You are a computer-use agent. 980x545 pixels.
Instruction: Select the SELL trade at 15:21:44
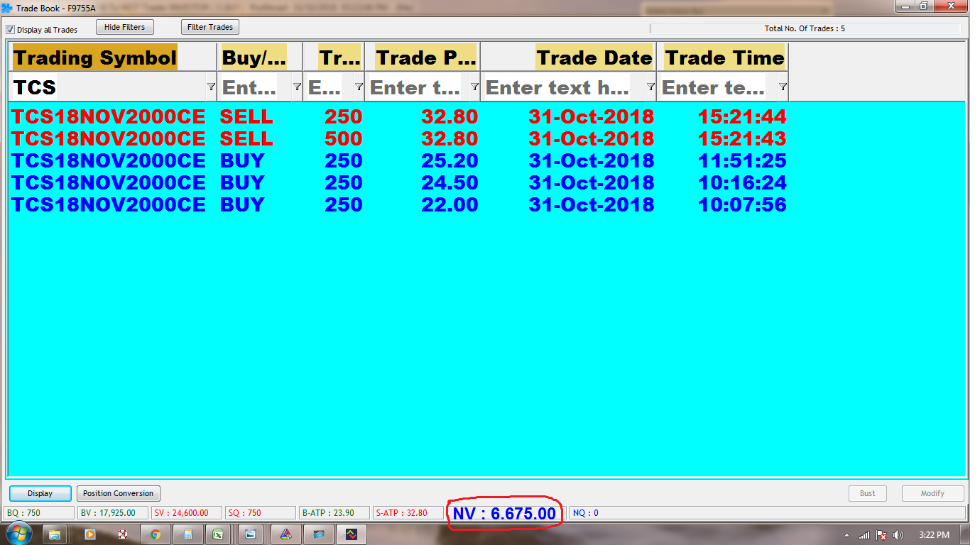tap(399, 116)
